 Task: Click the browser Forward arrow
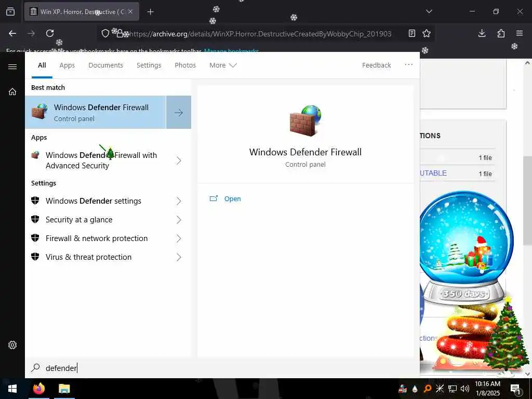(x=31, y=33)
